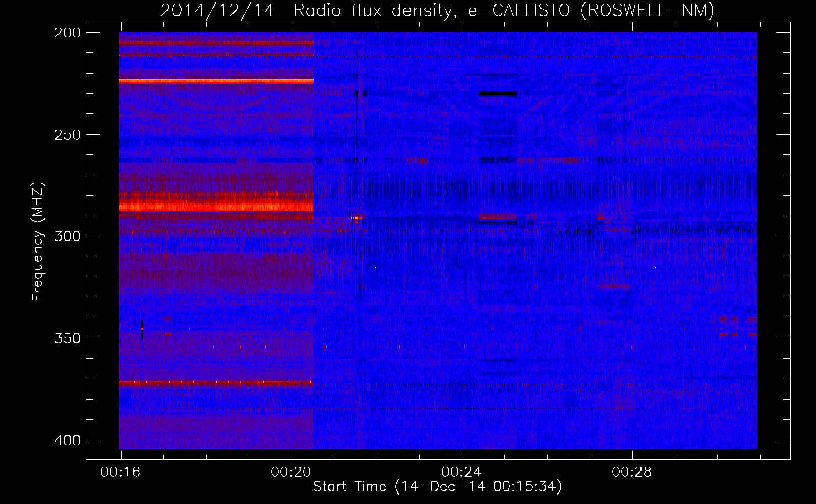Click the 400 frequency tick label
This screenshot has width=816, height=504.
(x=68, y=440)
